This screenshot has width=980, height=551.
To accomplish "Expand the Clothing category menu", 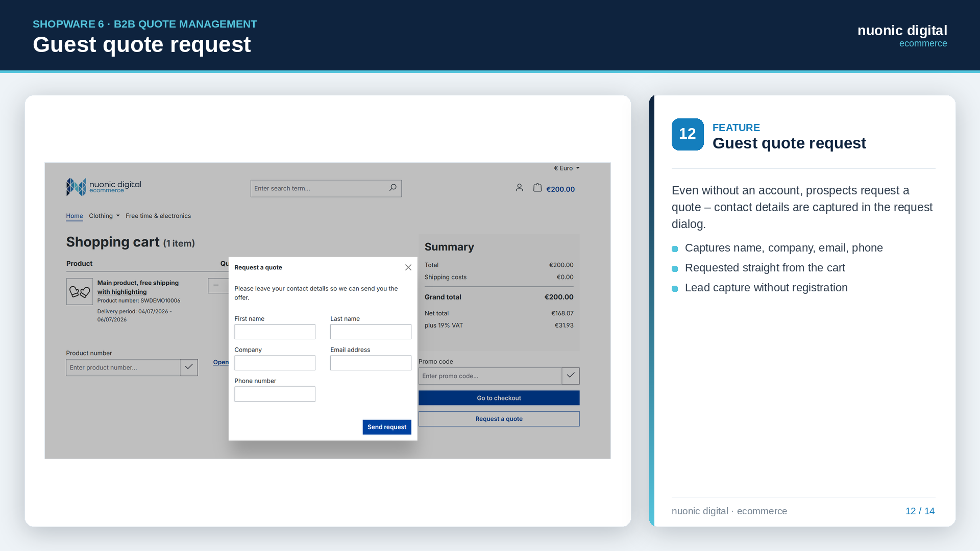I will pos(104,216).
